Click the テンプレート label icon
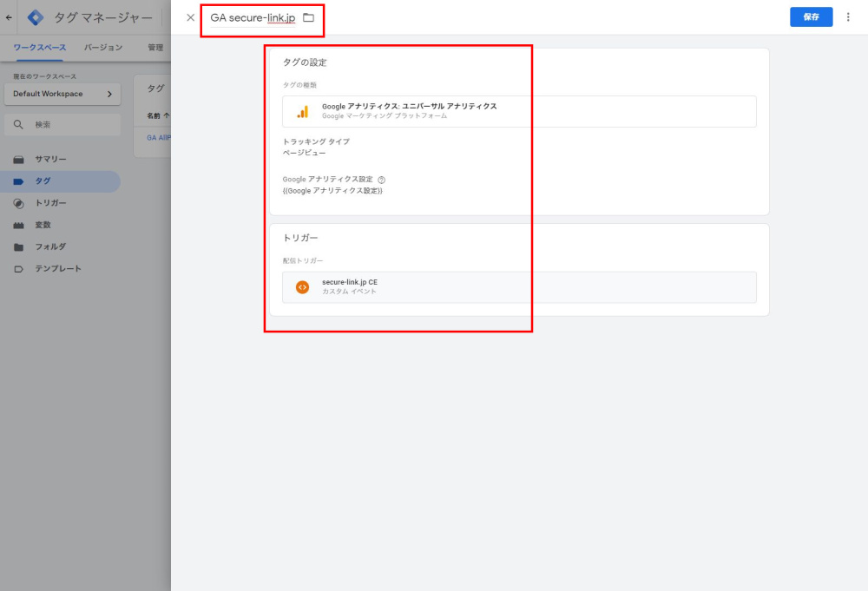 (x=18, y=269)
